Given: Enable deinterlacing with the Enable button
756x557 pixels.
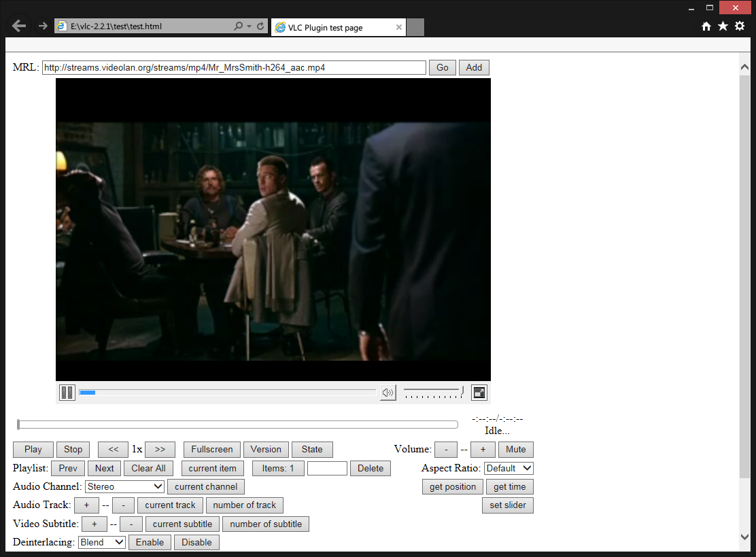Looking at the screenshot, I should pos(150,543).
